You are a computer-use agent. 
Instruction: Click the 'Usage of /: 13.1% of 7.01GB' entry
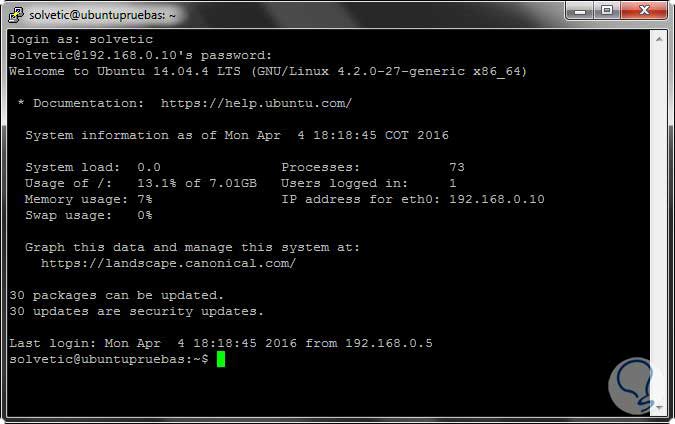click(141, 183)
